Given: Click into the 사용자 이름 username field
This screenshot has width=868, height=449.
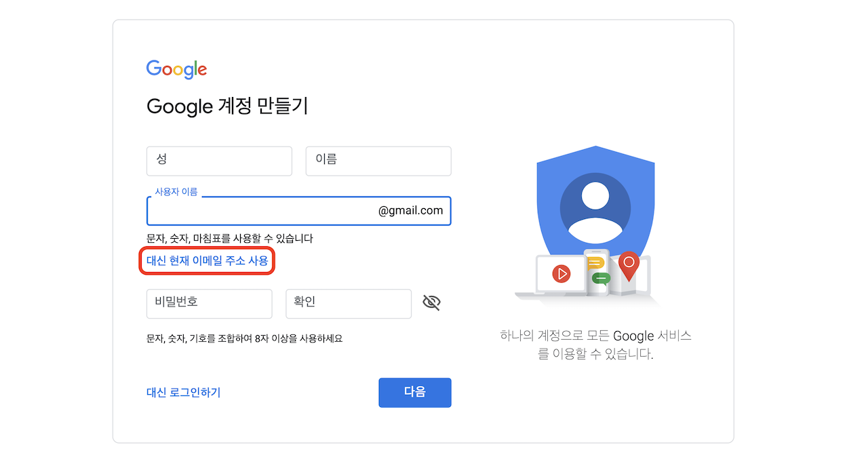Looking at the screenshot, I should tap(261, 211).
